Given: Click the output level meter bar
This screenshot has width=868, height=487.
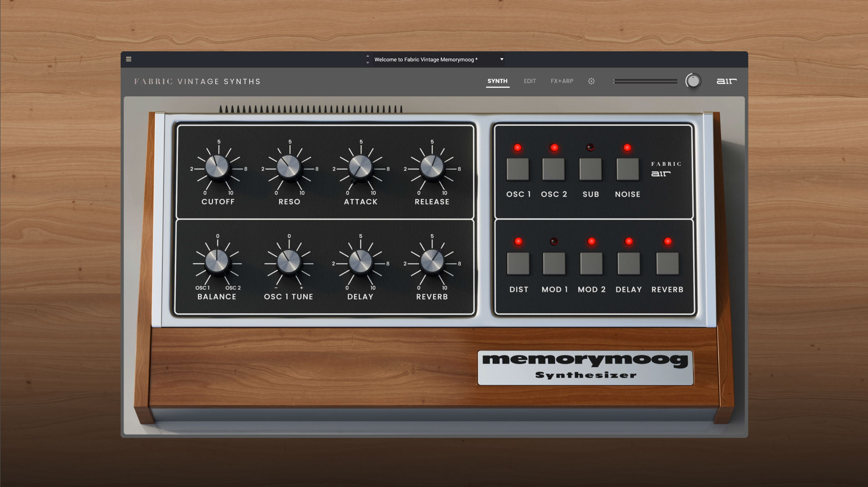Looking at the screenshot, I should 645,81.
